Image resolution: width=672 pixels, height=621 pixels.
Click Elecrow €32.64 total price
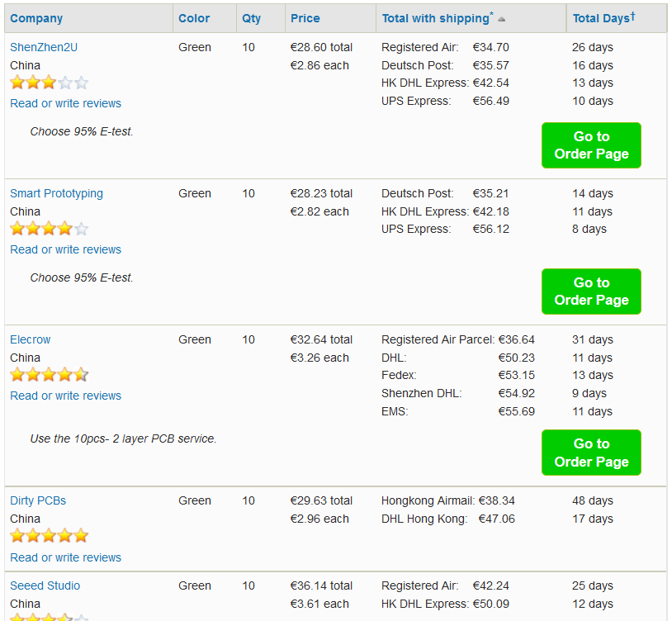[x=321, y=339]
